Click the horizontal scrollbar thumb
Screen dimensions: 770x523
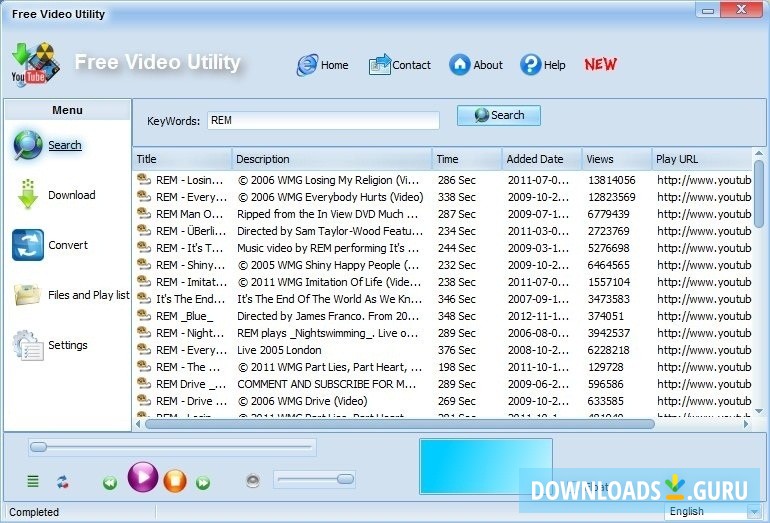[x=400, y=424]
